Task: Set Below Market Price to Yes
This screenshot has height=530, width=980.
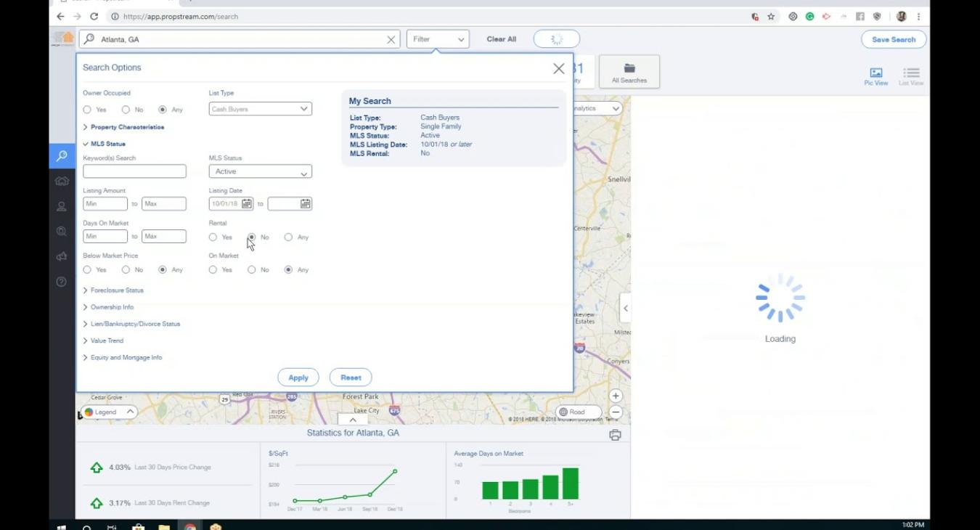Action: (x=87, y=269)
